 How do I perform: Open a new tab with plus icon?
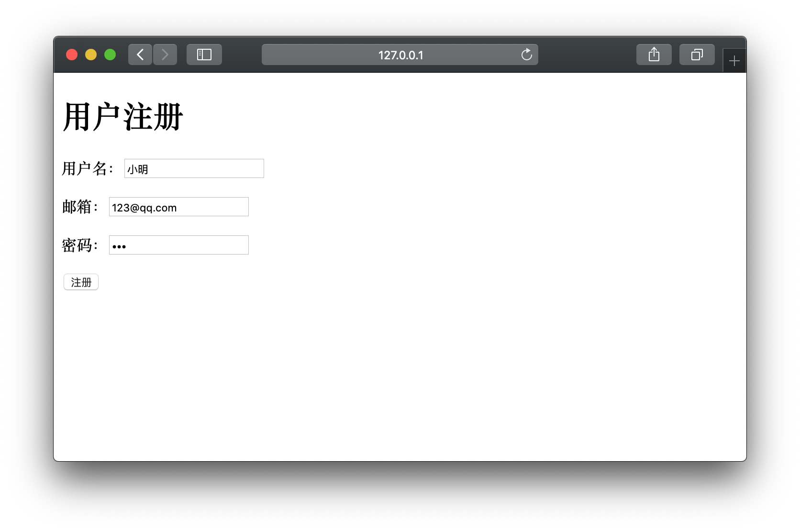click(x=734, y=61)
